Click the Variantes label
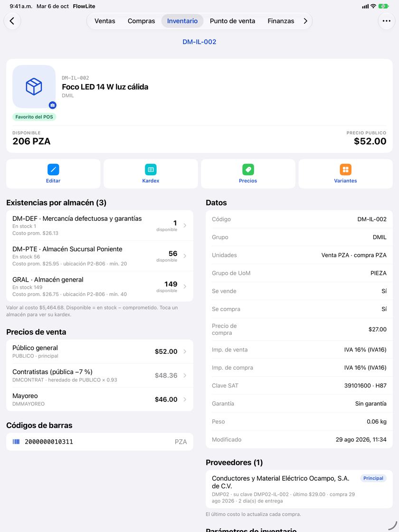The width and height of the screenshot is (399, 532). click(345, 181)
